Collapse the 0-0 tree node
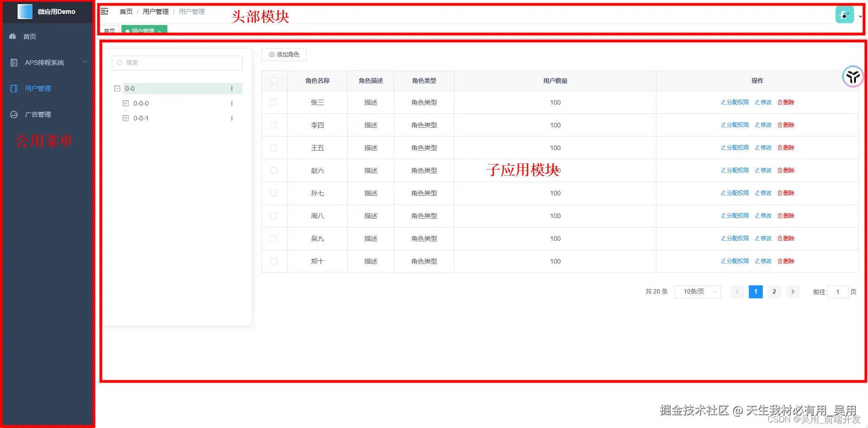The image size is (868, 428). click(x=117, y=88)
